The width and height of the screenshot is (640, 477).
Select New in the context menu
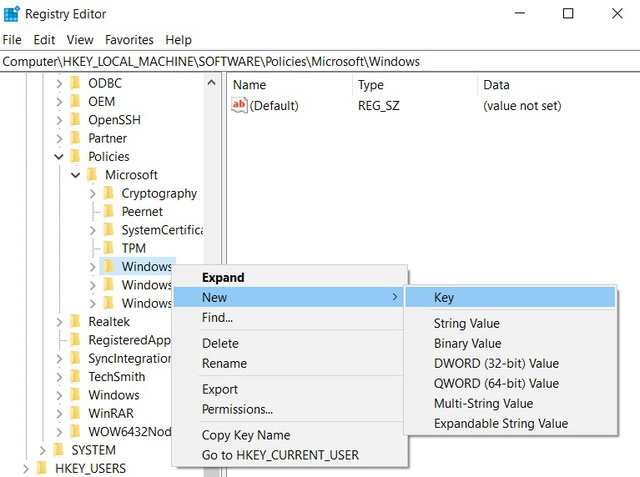coord(290,297)
